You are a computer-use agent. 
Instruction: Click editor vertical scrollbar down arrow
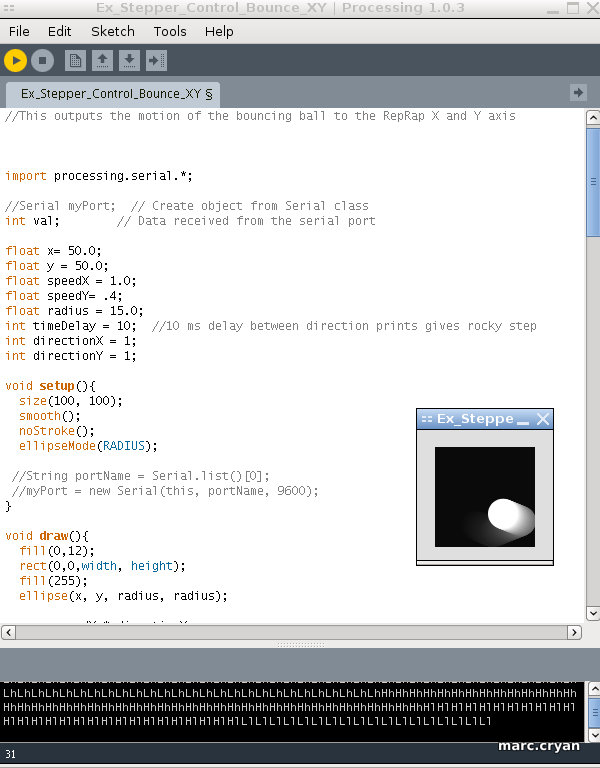593,613
